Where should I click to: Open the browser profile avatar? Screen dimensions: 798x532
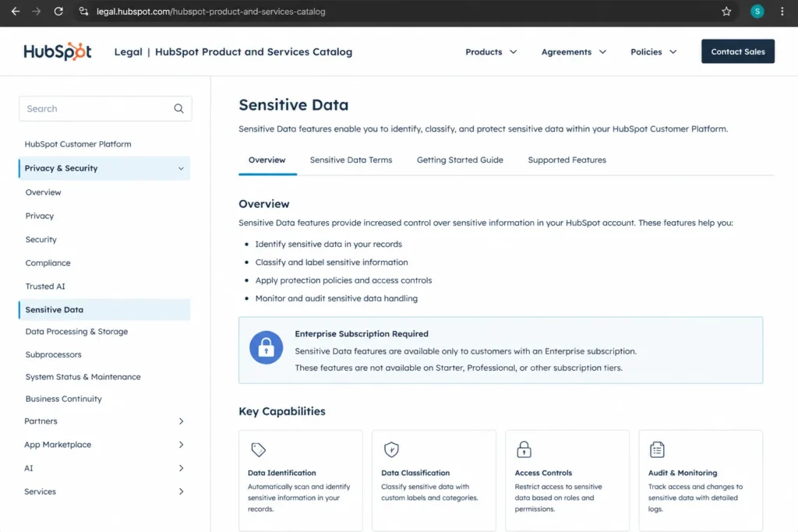(x=757, y=11)
